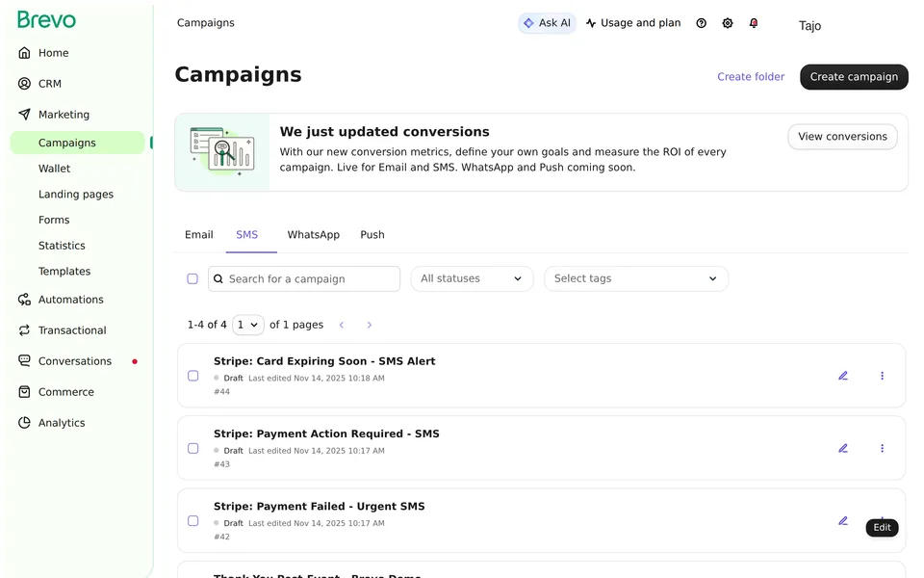
Task: Open the Select tags dropdown
Action: point(636,279)
